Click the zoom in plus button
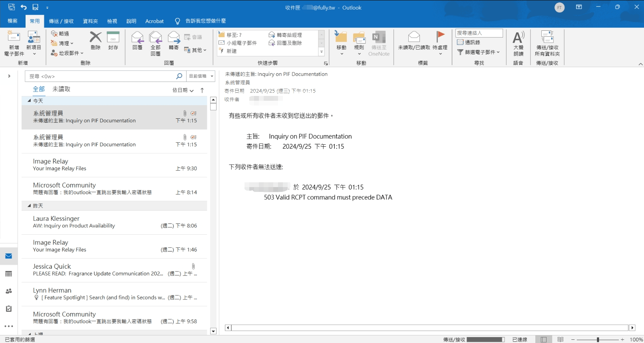Viewport: 644px width, 343px height. tap(622, 339)
